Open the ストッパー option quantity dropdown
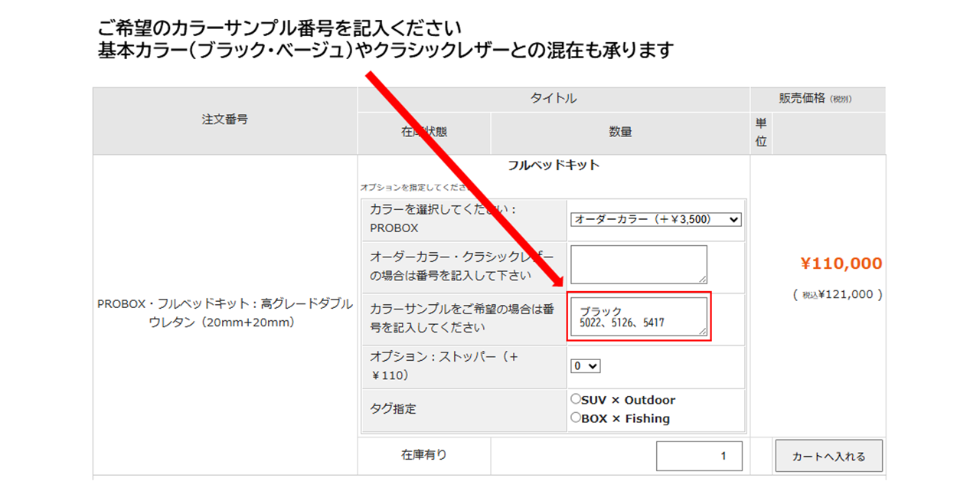Viewport: 980px width, 498px height. click(586, 366)
